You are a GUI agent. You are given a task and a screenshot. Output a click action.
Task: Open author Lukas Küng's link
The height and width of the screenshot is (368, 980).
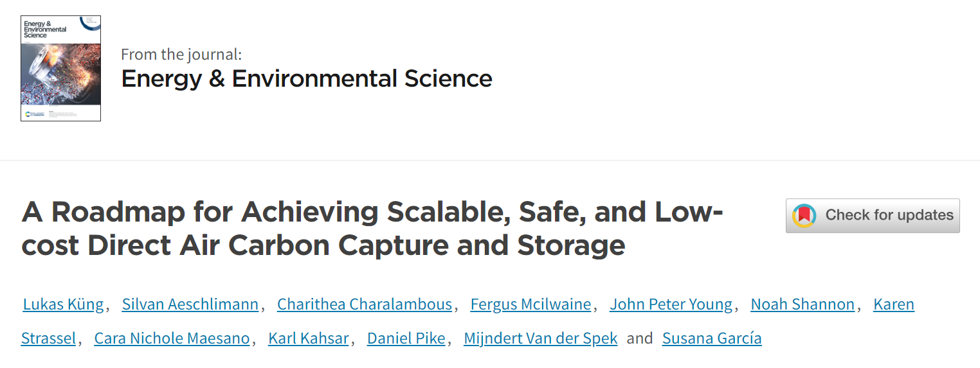point(63,304)
